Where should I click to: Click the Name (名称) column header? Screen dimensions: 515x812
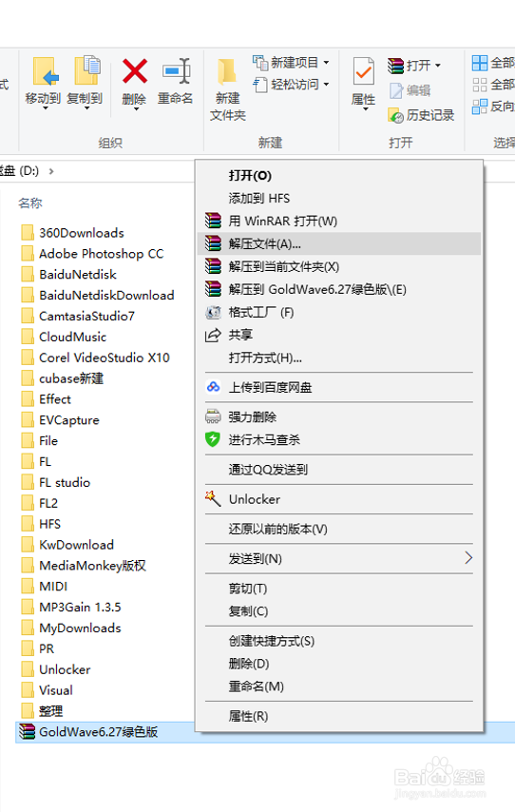click(x=30, y=203)
